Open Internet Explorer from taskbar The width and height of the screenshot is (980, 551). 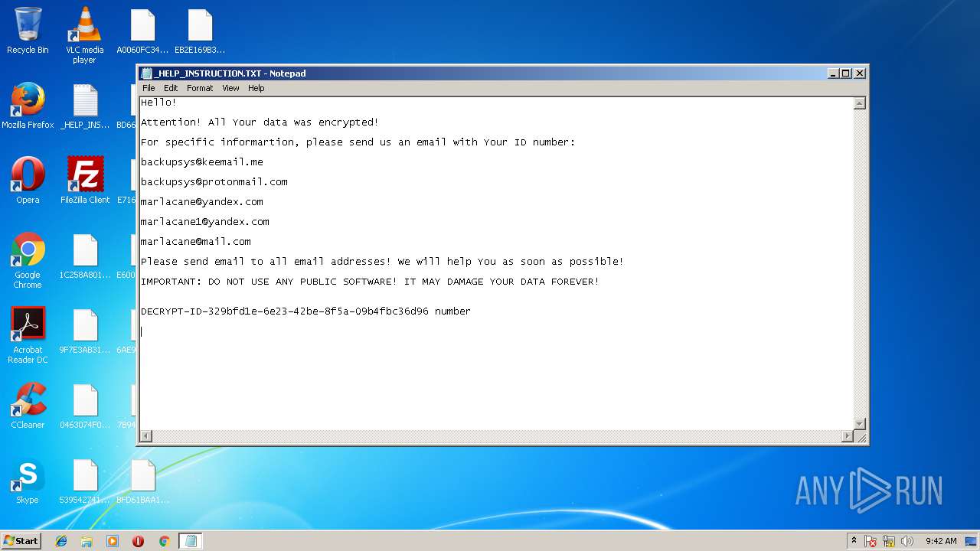point(61,541)
